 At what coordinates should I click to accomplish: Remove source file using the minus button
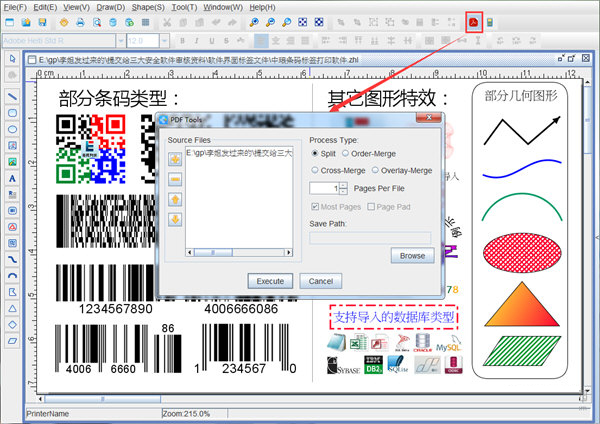coord(174,178)
